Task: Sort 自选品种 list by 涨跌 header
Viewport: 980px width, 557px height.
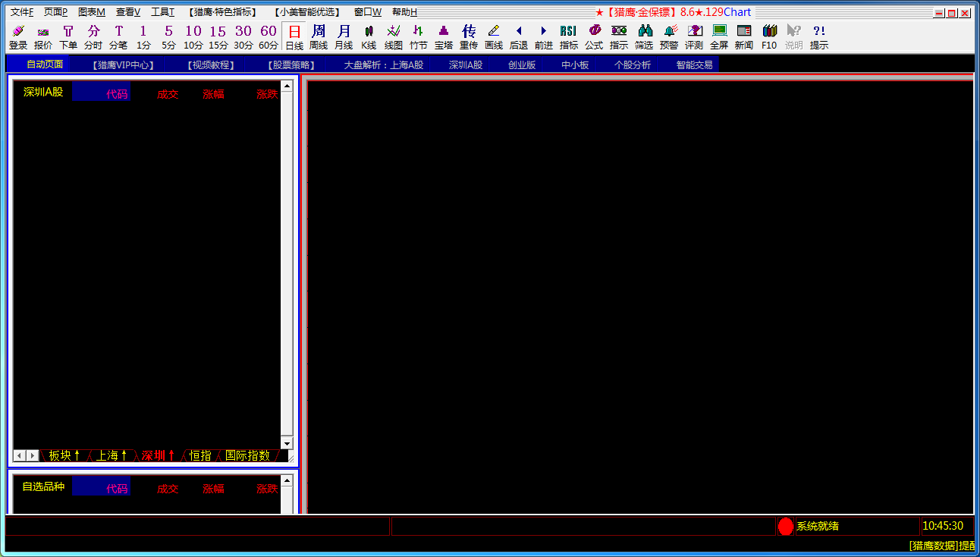Action: [x=267, y=489]
